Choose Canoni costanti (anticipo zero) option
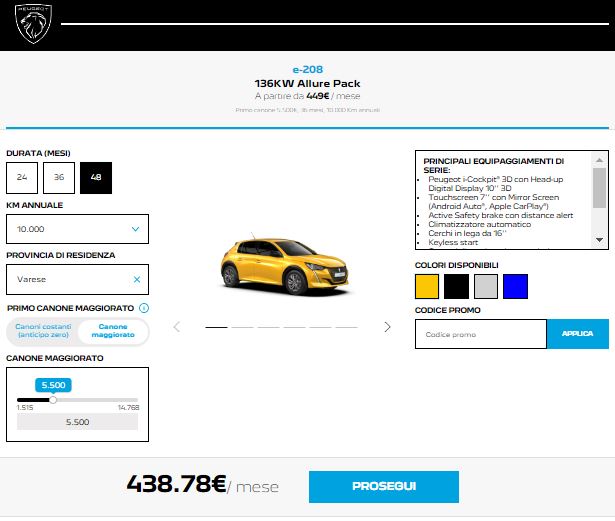 [x=42, y=332]
